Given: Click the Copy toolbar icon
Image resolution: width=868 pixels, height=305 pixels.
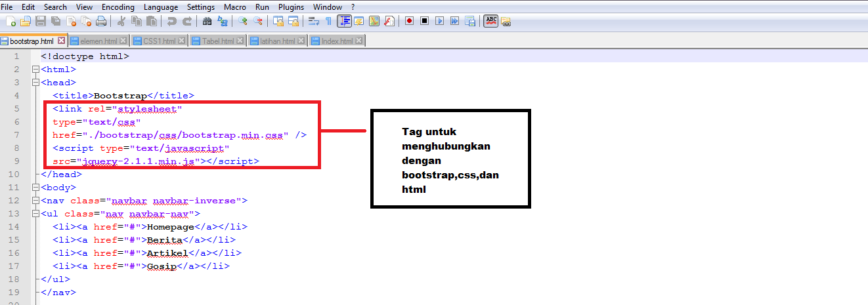Looking at the screenshot, I should point(137,21).
